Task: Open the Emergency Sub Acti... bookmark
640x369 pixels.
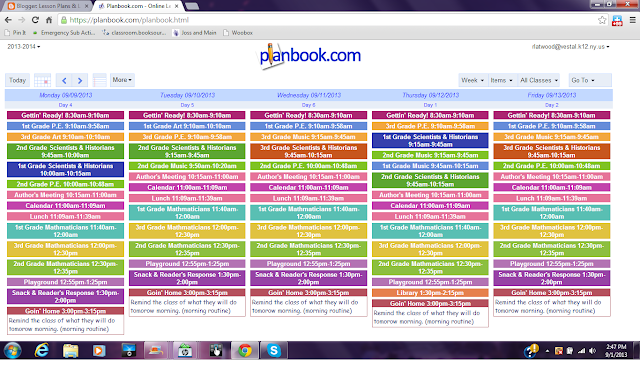Action: (64, 33)
